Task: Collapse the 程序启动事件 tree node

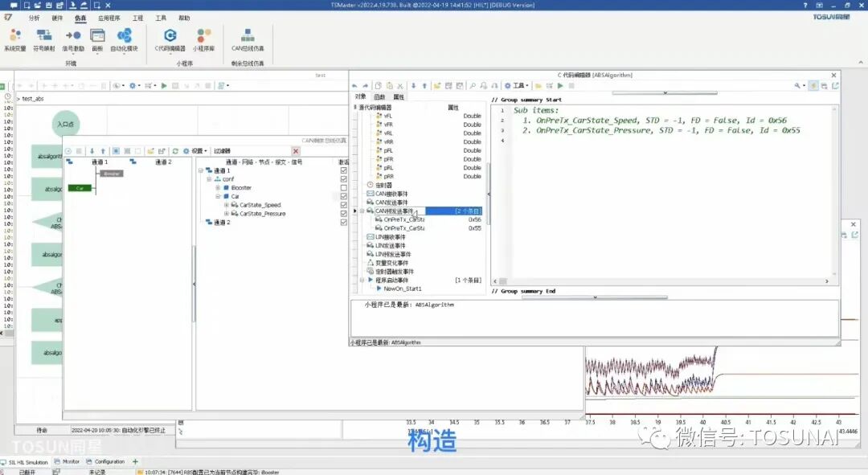Action: pyautogui.click(x=362, y=280)
